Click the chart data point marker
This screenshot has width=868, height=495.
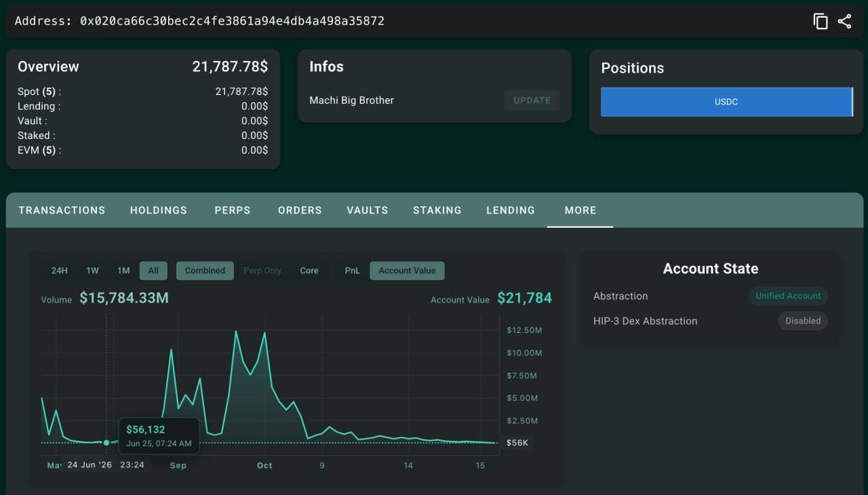pos(106,443)
